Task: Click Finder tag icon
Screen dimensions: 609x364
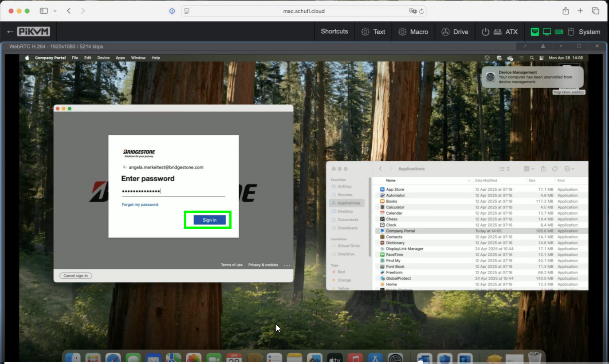Action: tap(554, 169)
